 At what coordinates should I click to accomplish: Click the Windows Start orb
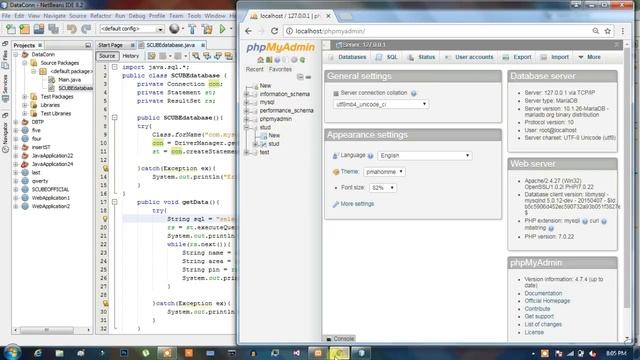(x=12, y=353)
